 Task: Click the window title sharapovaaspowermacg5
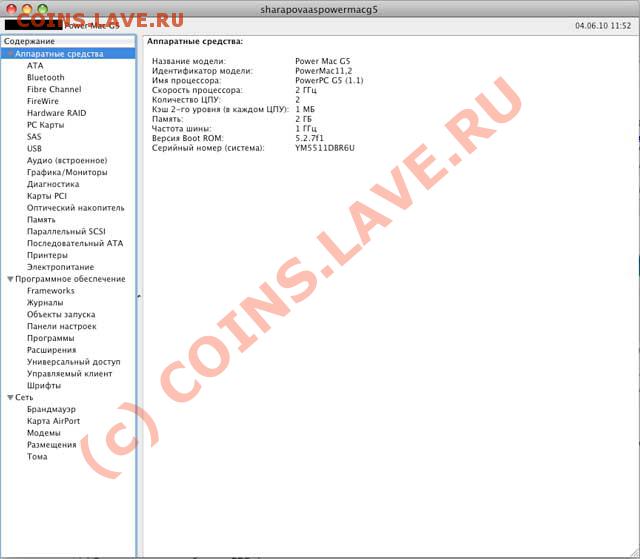pyautogui.click(x=319, y=9)
